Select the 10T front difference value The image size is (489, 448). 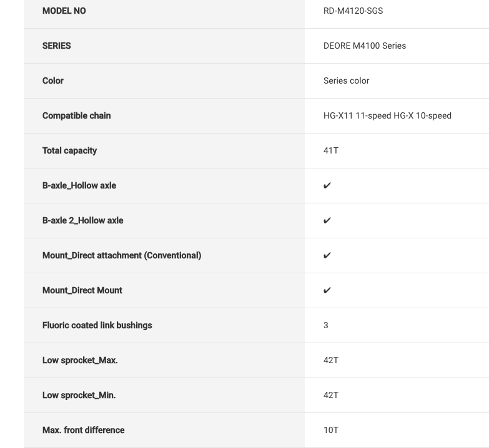[x=331, y=431]
